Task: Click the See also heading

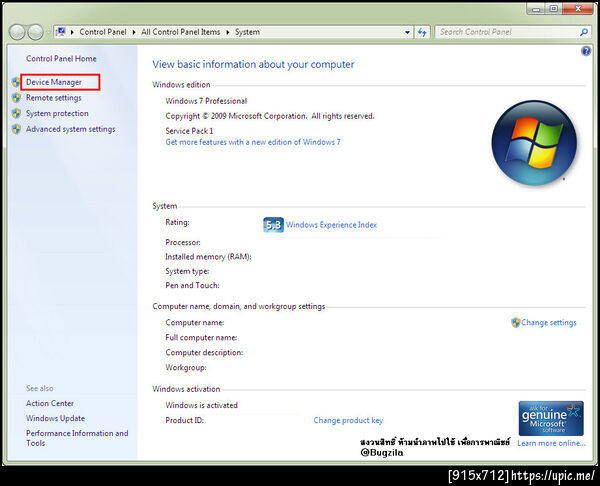Action: pos(40,388)
